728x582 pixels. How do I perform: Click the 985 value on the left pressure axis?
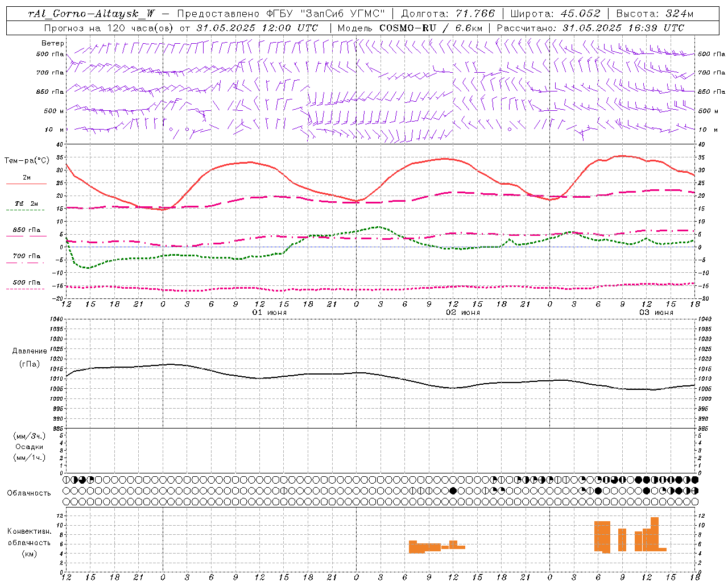tap(59, 429)
